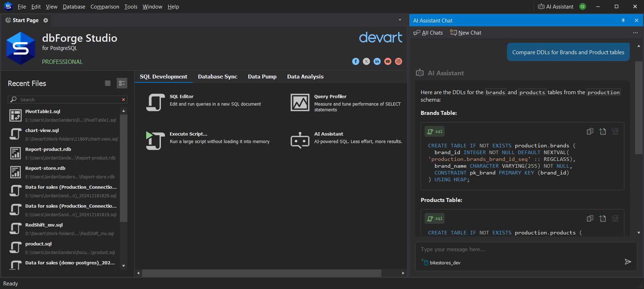Open AI chat more options ellipsis

pos(635,33)
